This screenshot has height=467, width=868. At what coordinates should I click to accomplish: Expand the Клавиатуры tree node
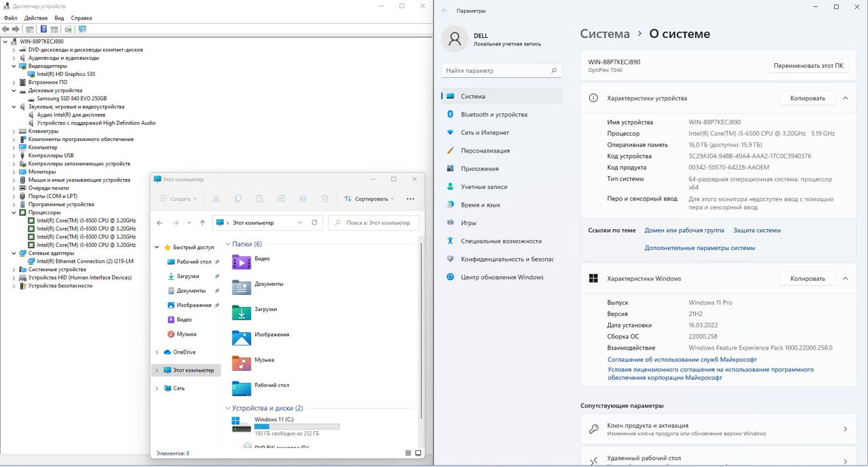14,131
